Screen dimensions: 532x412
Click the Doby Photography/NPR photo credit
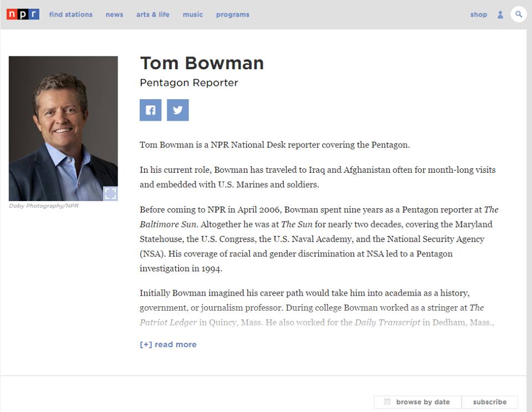44,206
